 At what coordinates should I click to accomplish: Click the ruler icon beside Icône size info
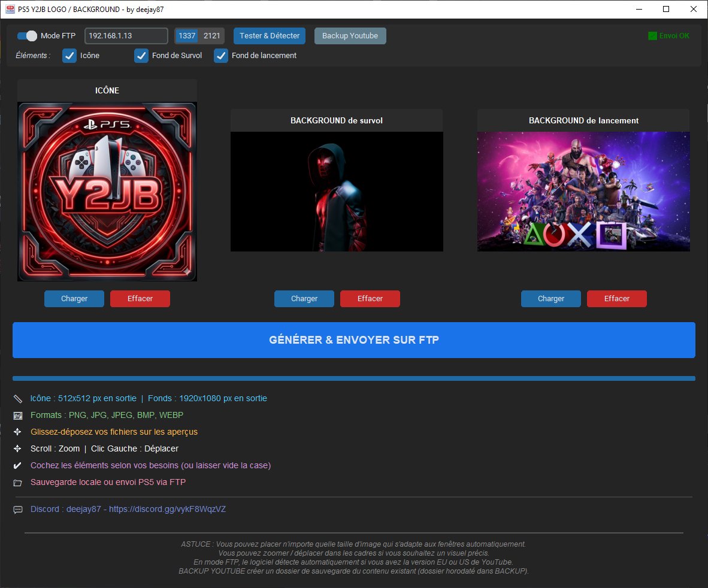tap(17, 398)
